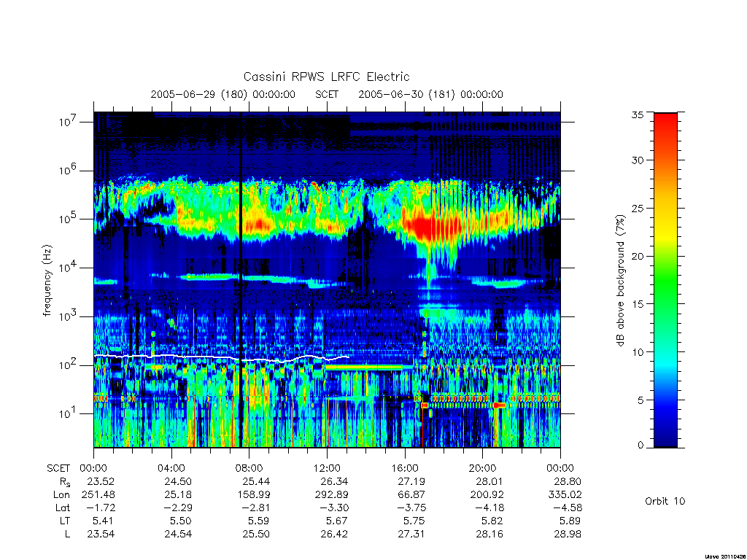Click the LT value '5.41'
Image resolution: width=747 pixels, height=560 pixels.
(x=104, y=521)
